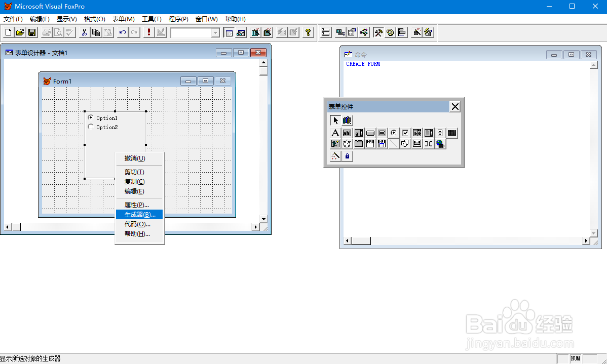607x364 pixels.
Task: Close the 表单控件 toolbox
Action: pyautogui.click(x=455, y=107)
